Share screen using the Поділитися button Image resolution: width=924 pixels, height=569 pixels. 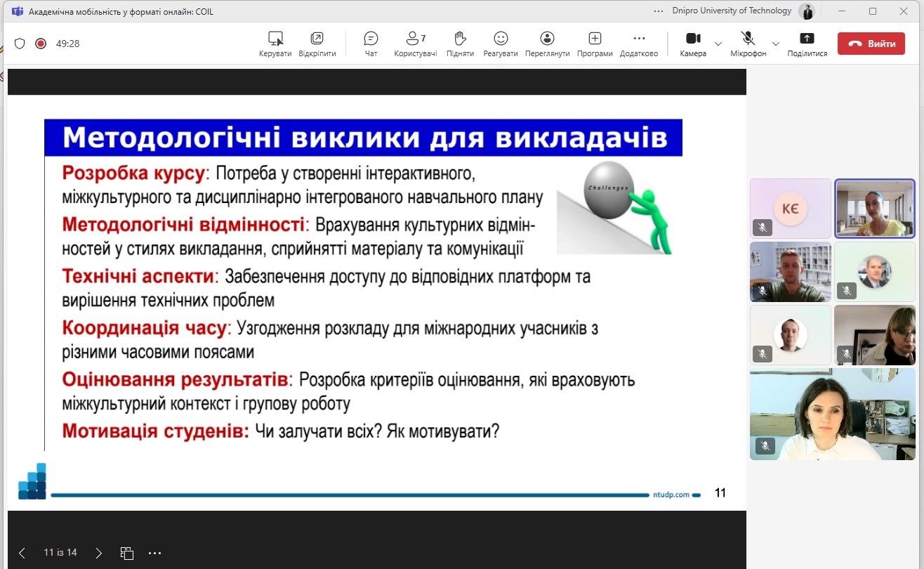807,44
